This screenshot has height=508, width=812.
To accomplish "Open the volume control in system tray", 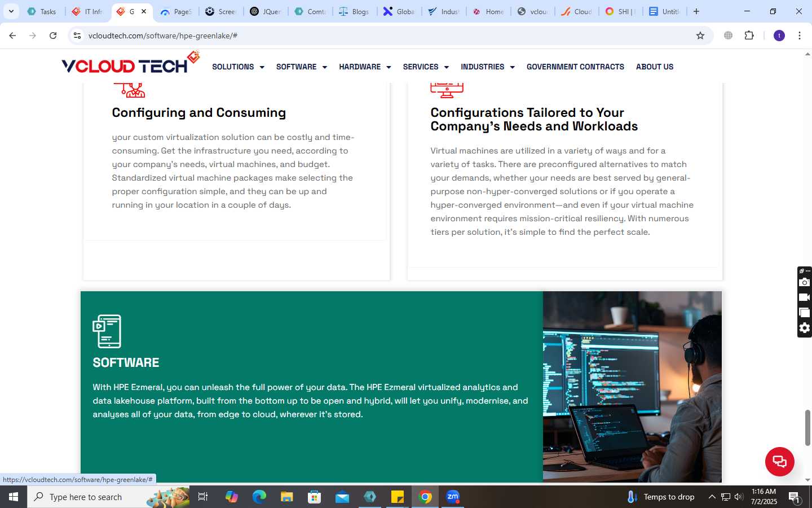I will [739, 497].
